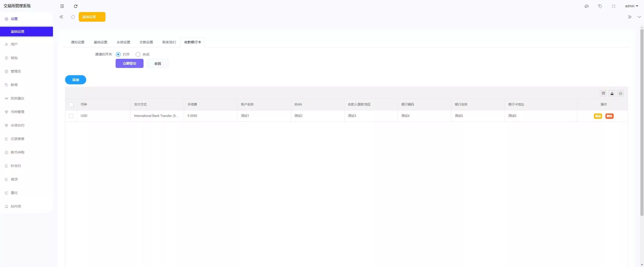Refresh the page with reload icon
The width and height of the screenshot is (644, 267).
pyautogui.click(x=75, y=6)
